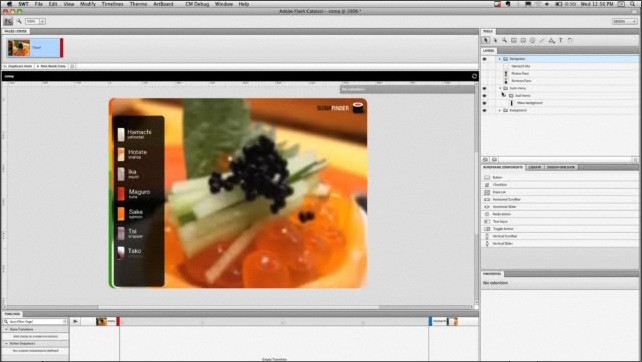
Task: Click the first icon in top toolbar
Action: 8,21
